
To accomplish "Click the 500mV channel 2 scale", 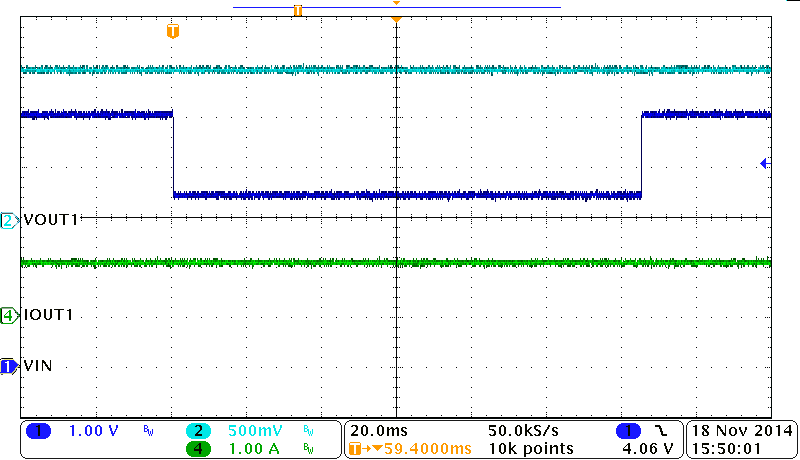I will pyautogui.click(x=249, y=431).
